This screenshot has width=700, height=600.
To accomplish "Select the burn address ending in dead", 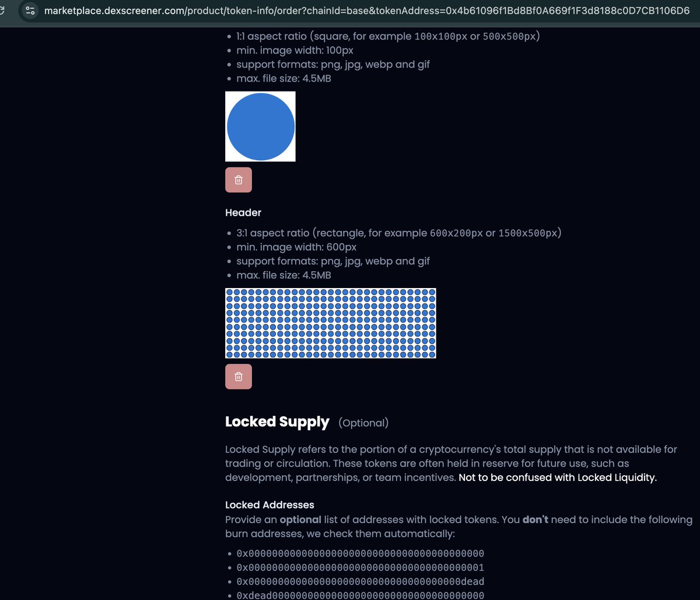I will pos(360,581).
